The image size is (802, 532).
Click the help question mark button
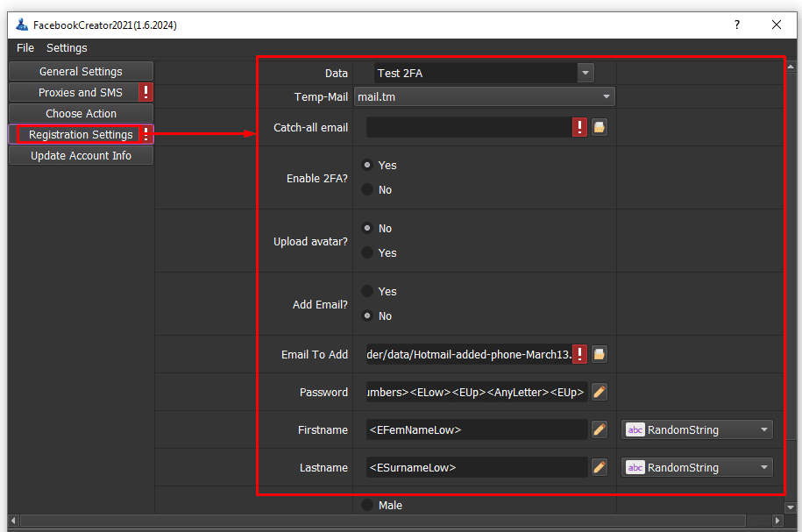pyautogui.click(x=737, y=25)
